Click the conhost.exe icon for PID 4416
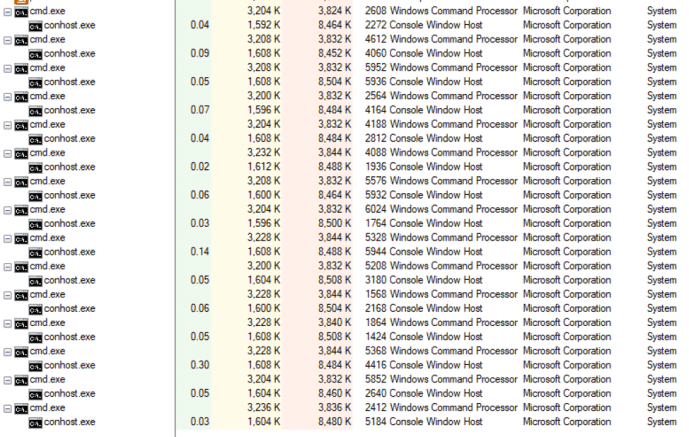 (x=35, y=366)
